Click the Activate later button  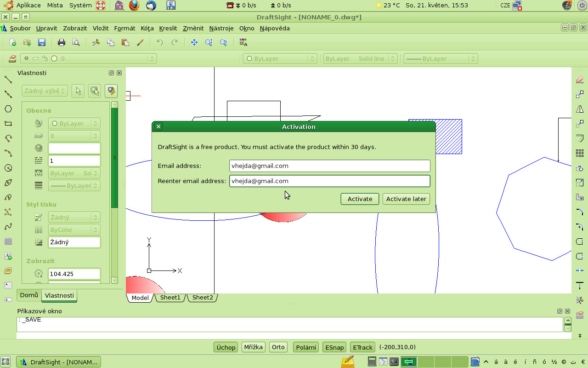click(406, 199)
